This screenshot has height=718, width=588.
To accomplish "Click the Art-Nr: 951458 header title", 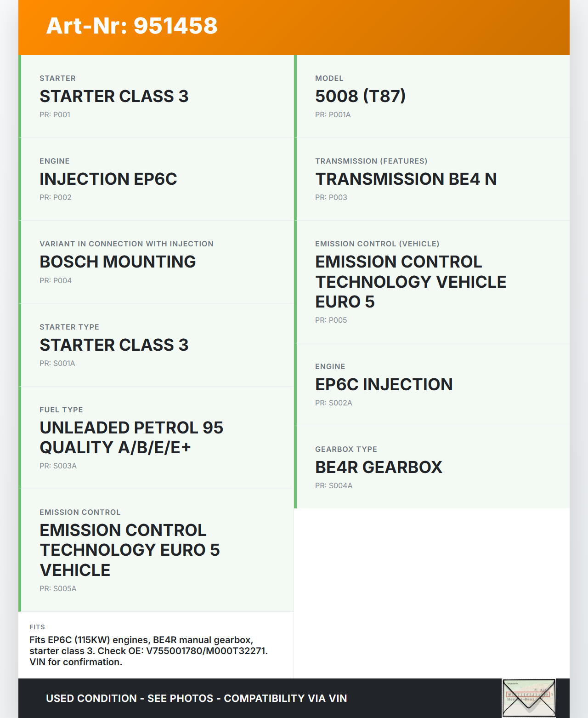I will point(132,26).
